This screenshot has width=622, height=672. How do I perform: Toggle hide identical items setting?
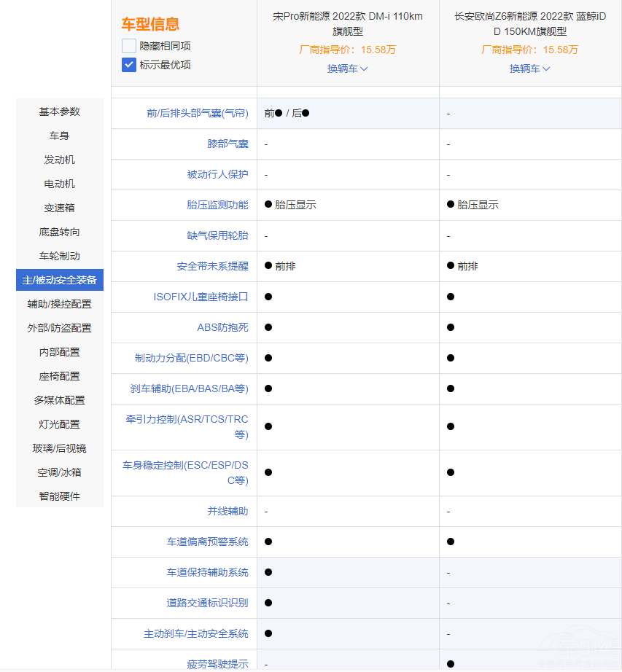coord(128,45)
